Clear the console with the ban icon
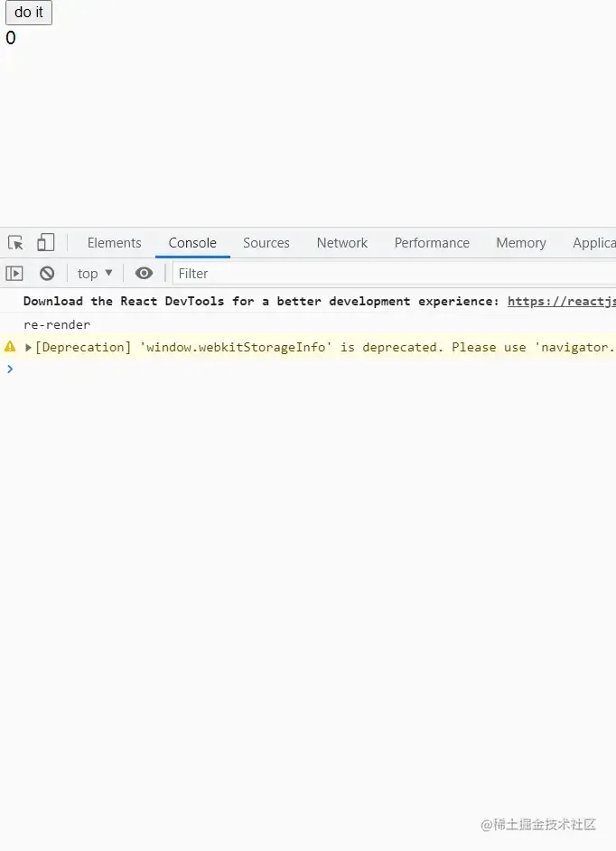The width and height of the screenshot is (616, 851). click(x=47, y=273)
